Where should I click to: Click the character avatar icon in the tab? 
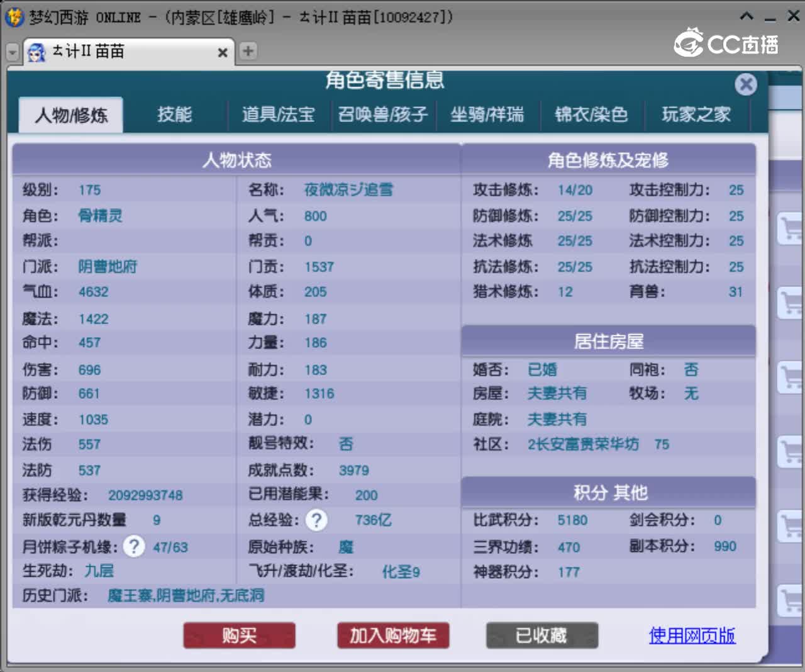click(36, 52)
